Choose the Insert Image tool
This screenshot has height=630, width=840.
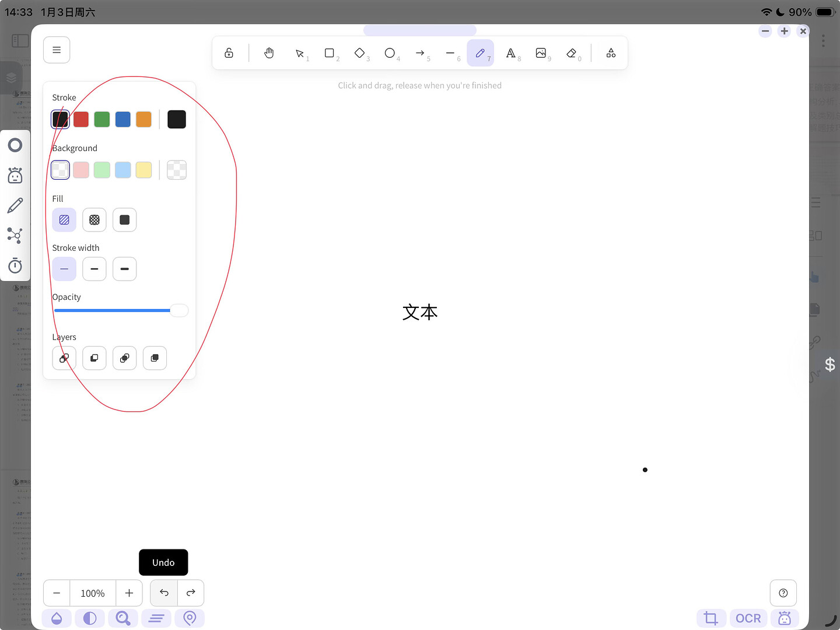(541, 53)
